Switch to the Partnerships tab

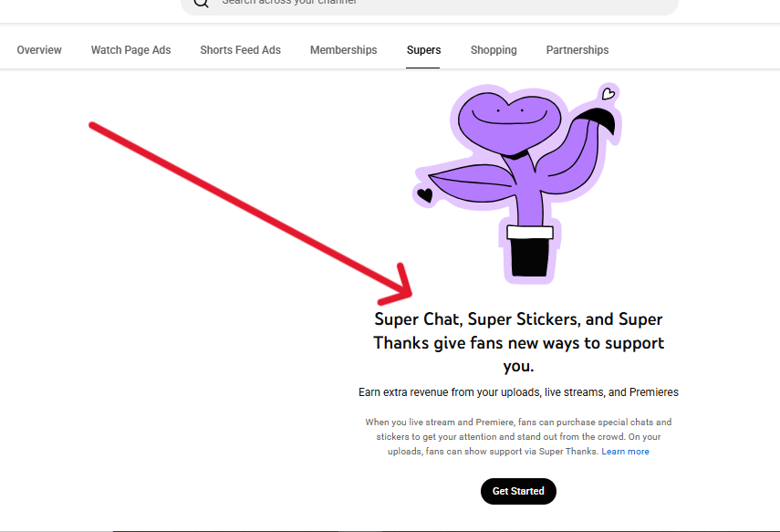pyautogui.click(x=577, y=50)
